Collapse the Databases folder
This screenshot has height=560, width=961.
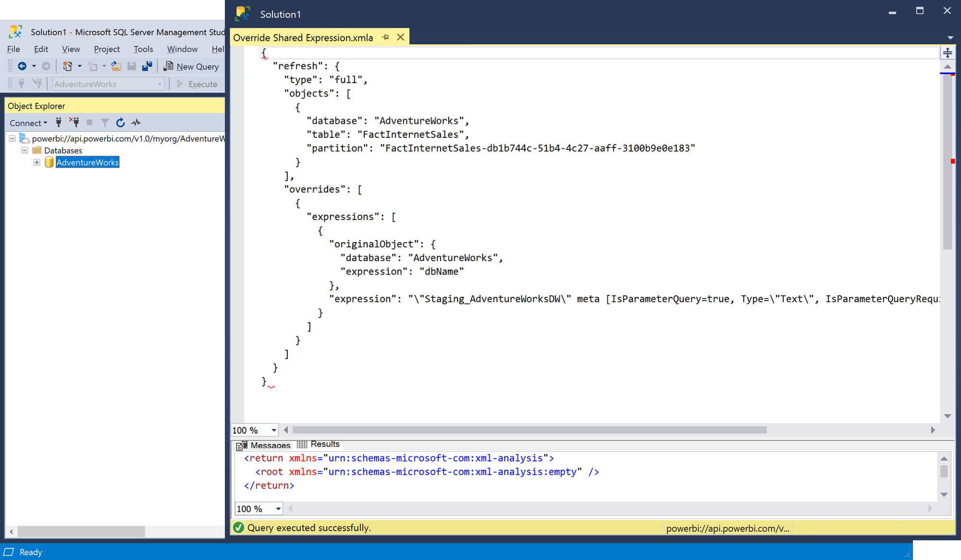(25, 150)
